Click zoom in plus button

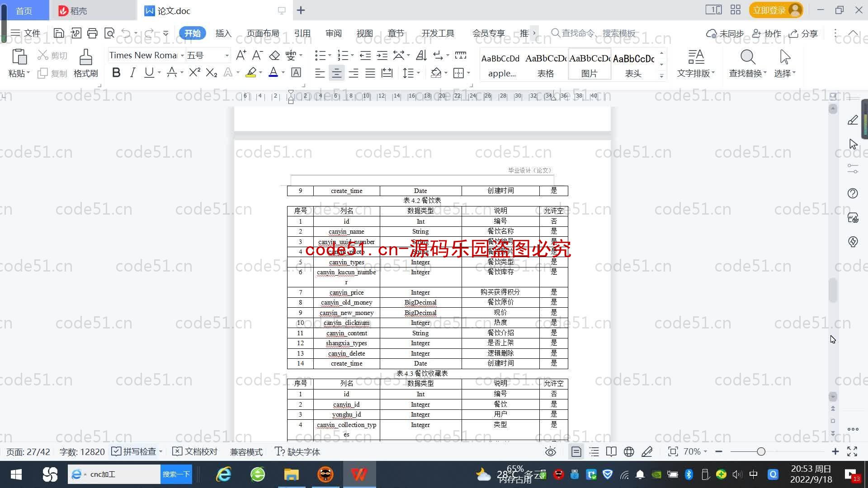(835, 451)
